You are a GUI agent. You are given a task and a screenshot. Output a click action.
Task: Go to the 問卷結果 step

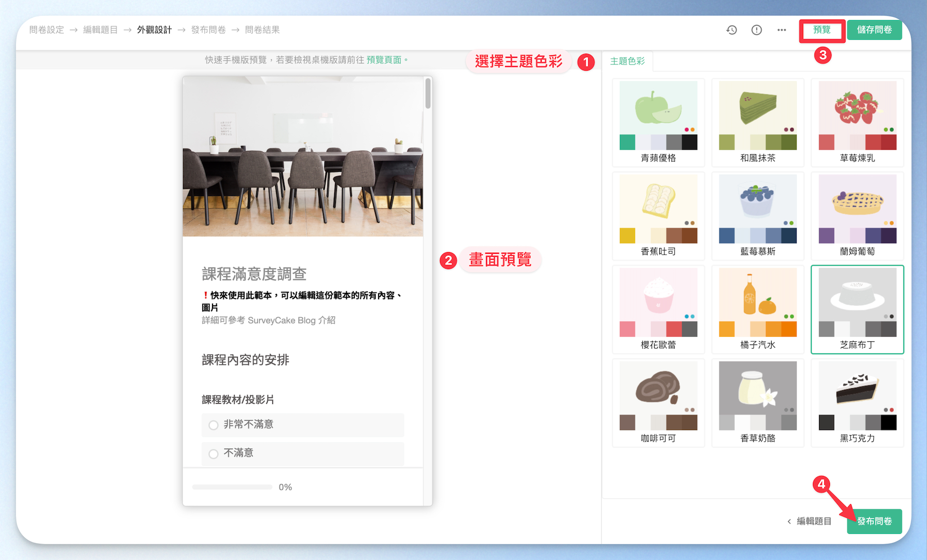coord(262,30)
